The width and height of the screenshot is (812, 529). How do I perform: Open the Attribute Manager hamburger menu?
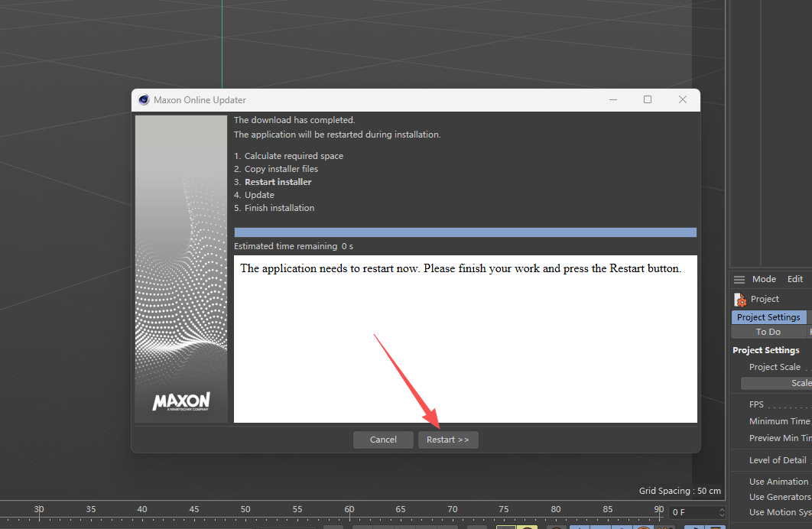(x=739, y=279)
